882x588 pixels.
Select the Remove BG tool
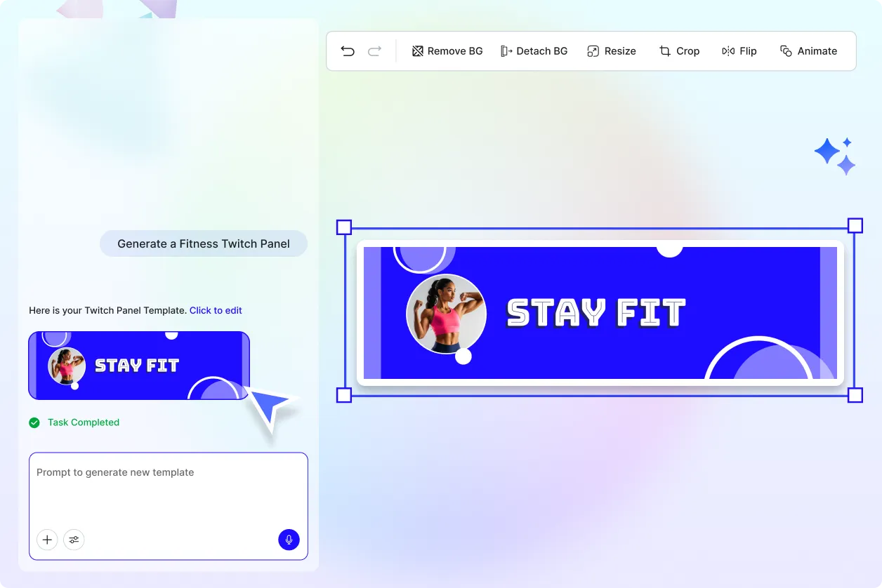(x=447, y=51)
